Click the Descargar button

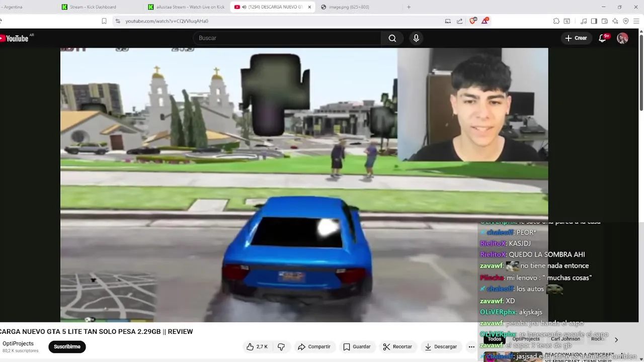[441, 346]
